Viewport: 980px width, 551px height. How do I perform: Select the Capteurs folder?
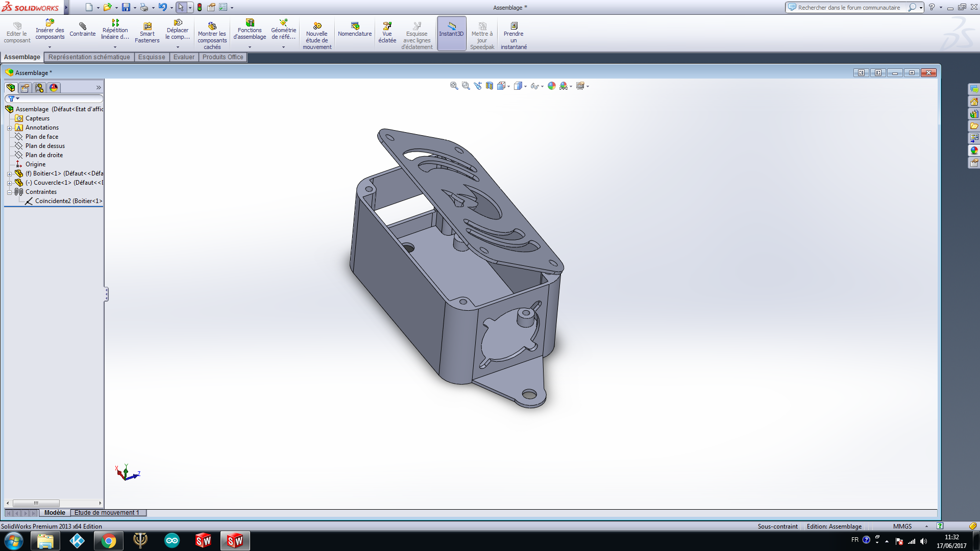(x=37, y=118)
